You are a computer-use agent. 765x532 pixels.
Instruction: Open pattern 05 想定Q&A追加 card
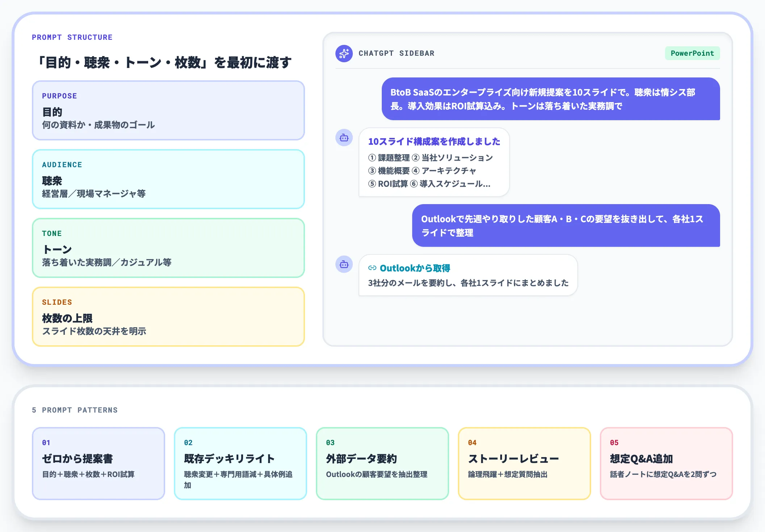666,464
